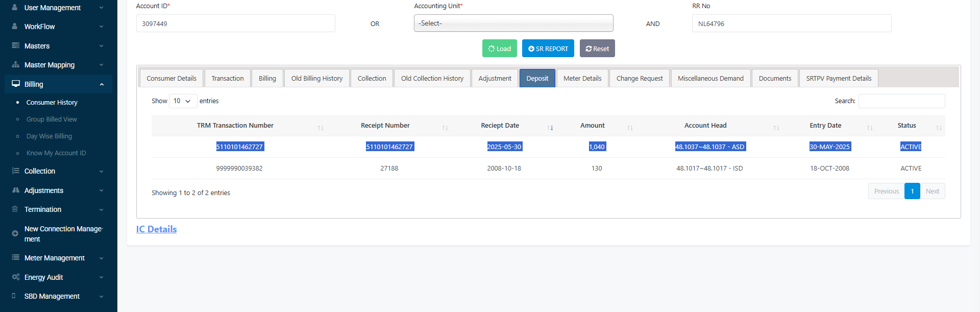The width and height of the screenshot is (980, 312).
Task: Click the User Management person icon
Action: click(15, 7)
